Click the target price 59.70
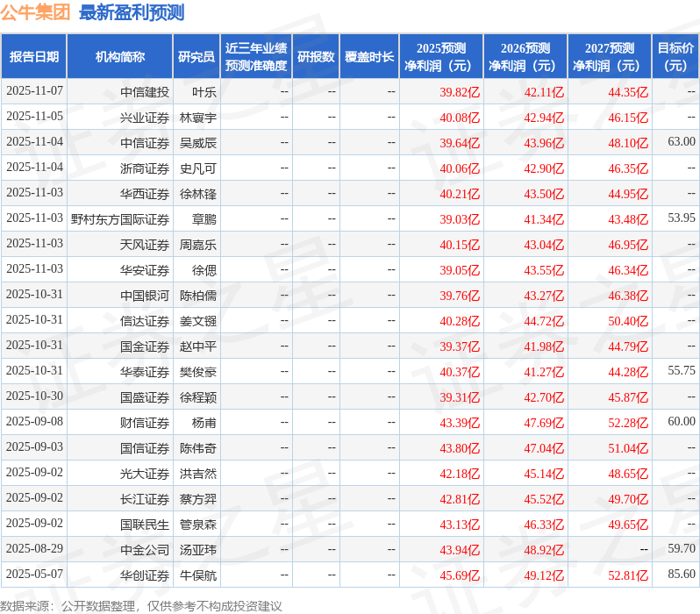Viewport: 700px width, 614px height. [x=682, y=549]
